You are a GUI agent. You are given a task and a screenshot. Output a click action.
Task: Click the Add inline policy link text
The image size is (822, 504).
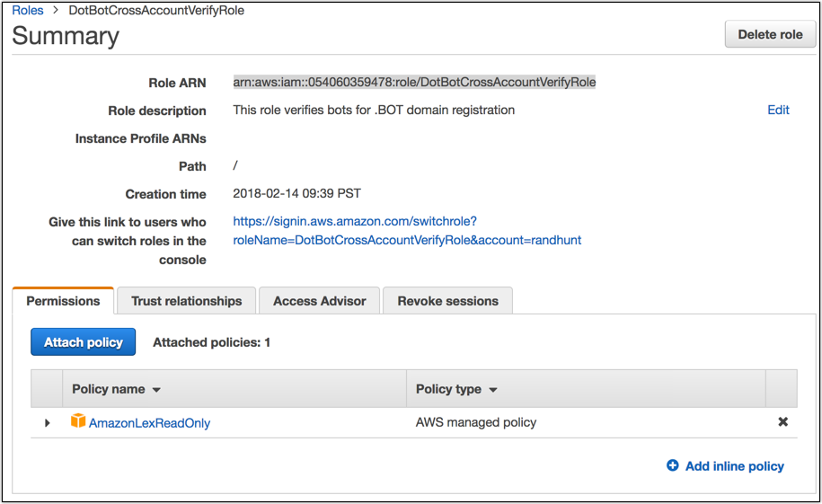click(735, 465)
